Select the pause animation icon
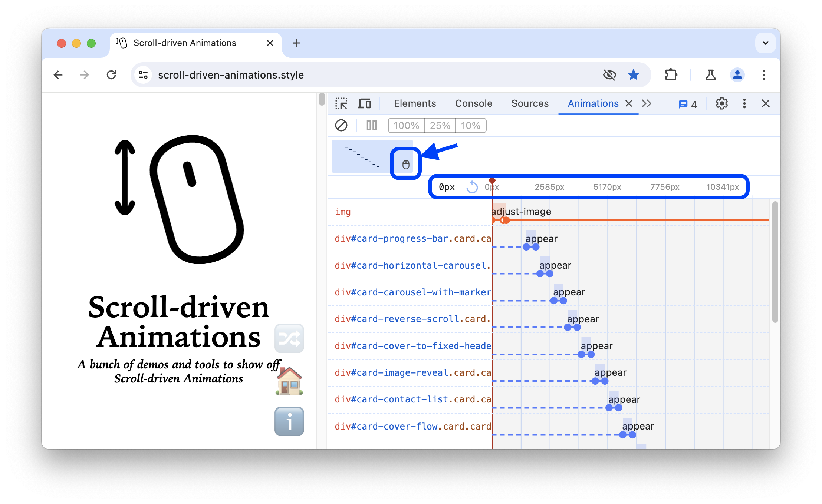The width and height of the screenshot is (822, 504). 372,125
